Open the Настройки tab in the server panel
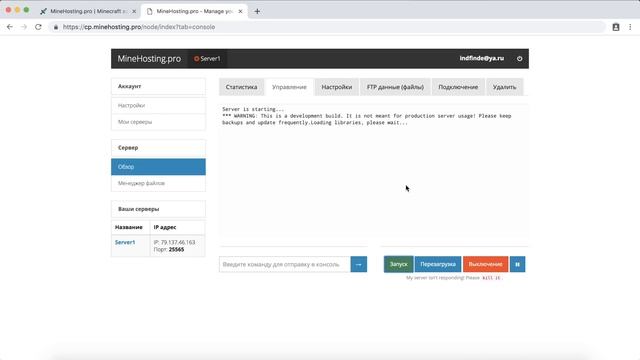 pos(337,87)
